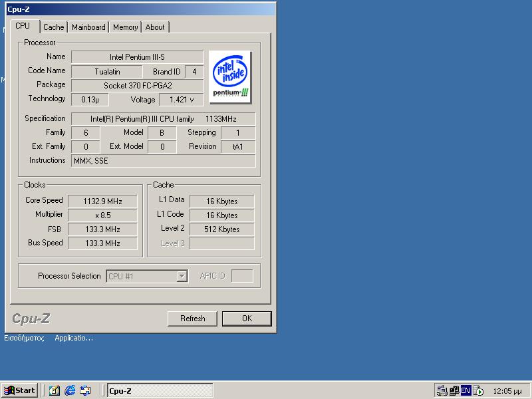Click the Specification field showing 1133MHz
Screen dimensions: 532x399
click(163, 119)
